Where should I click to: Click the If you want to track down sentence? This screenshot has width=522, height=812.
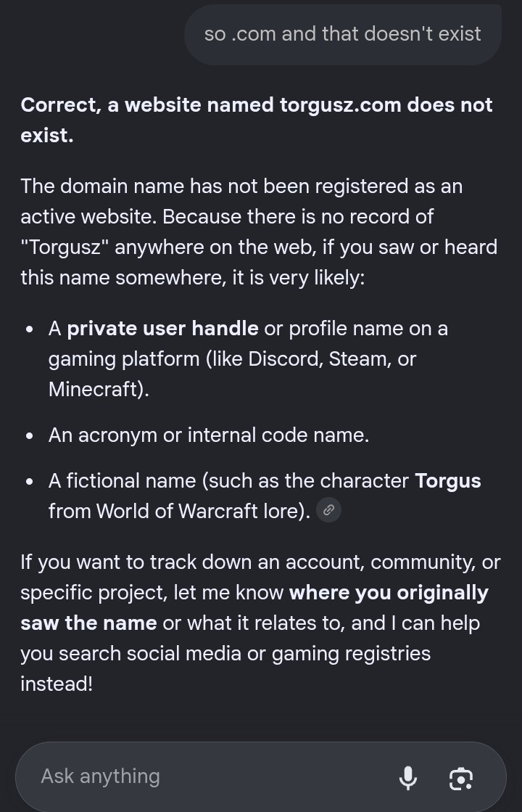click(x=260, y=623)
